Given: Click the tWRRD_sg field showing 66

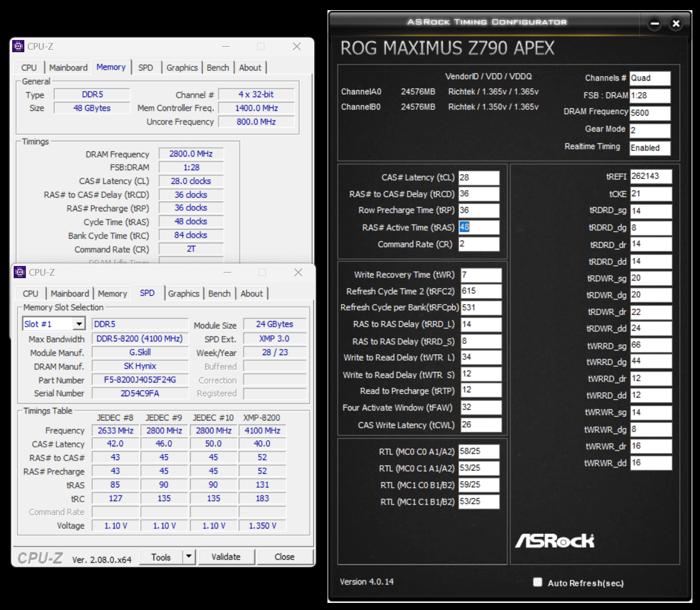Looking at the screenshot, I should [x=651, y=345].
